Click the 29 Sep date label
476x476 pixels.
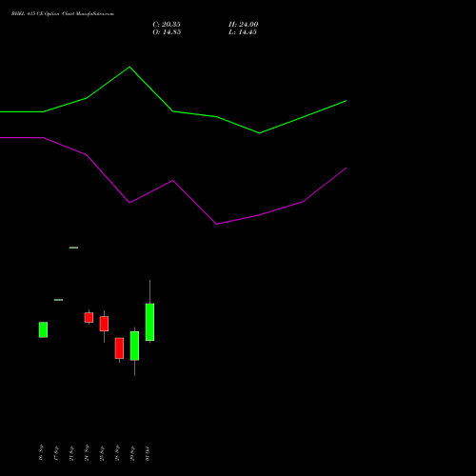pyautogui.click(x=132, y=453)
